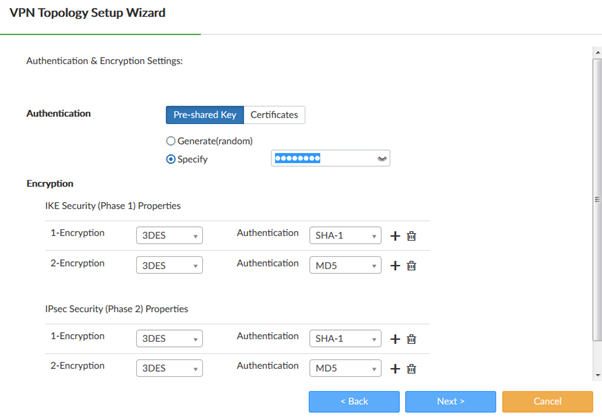Viewport: 602px width, 418px height.
Task: Expand the pre-shared key field chevron
Action: 381,159
